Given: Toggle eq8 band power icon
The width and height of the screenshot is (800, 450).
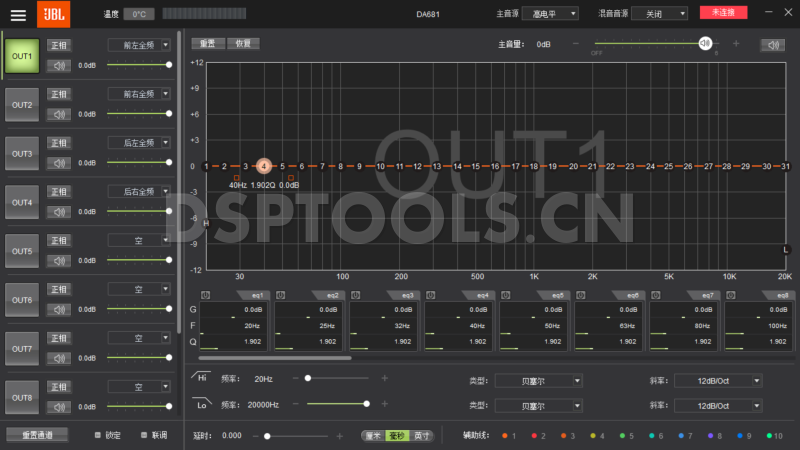Looking at the screenshot, I should point(731,295).
